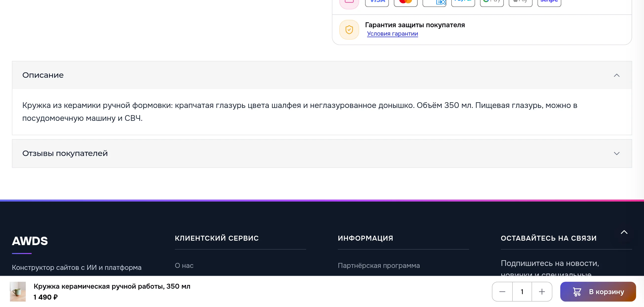Click the sticky bar product title Кружка керамическая
This screenshot has width=644, height=307.
tap(112, 286)
